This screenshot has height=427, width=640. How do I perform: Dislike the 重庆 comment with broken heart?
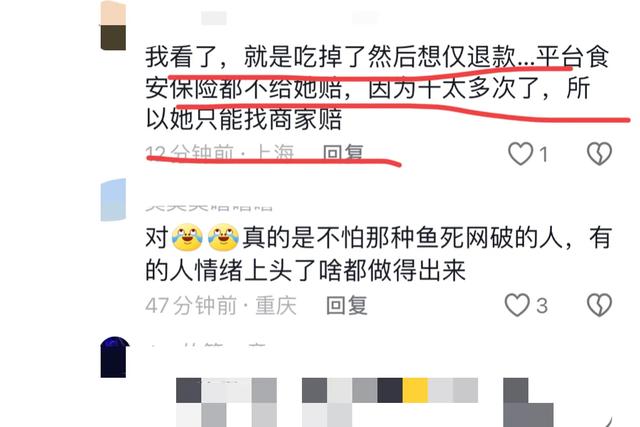599,305
